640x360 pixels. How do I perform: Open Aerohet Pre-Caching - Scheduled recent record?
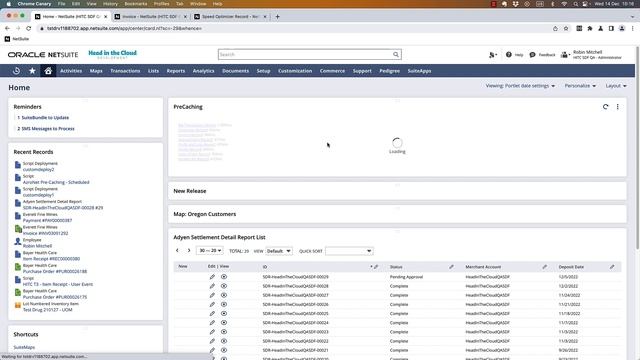(x=56, y=182)
